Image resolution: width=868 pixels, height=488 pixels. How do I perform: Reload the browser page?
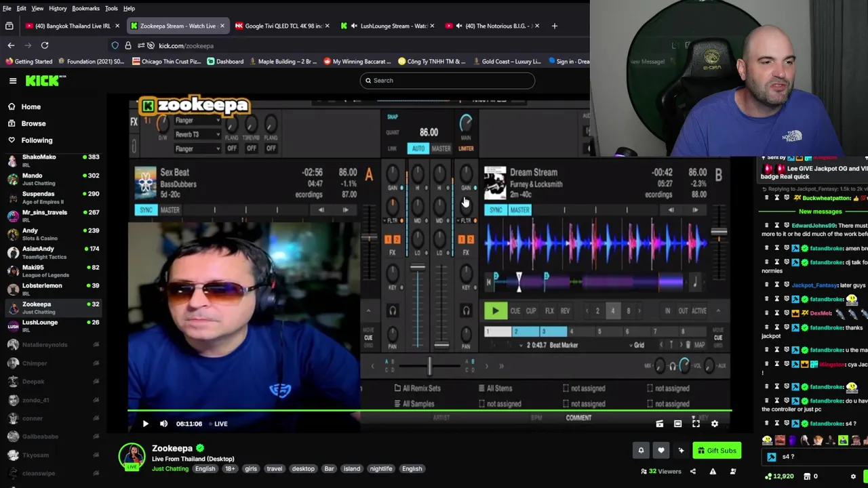tap(45, 45)
